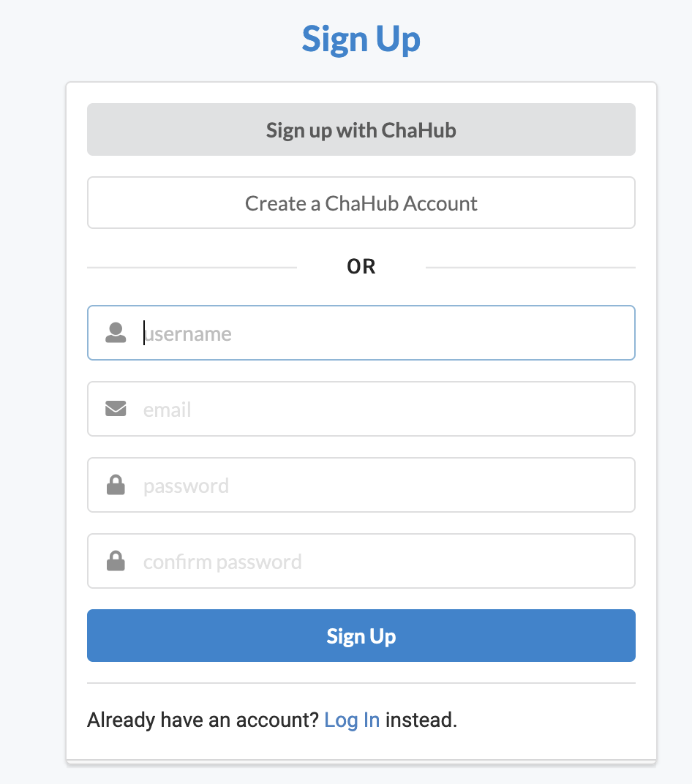Viewport: 692px width, 784px height.
Task: Focus the email input field
Action: point(329,409)
